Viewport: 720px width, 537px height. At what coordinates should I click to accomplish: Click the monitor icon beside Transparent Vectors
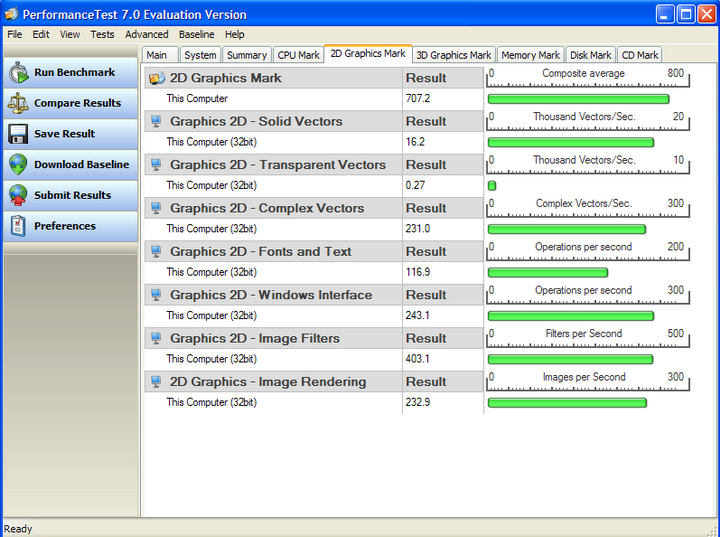tap(156, 164)
